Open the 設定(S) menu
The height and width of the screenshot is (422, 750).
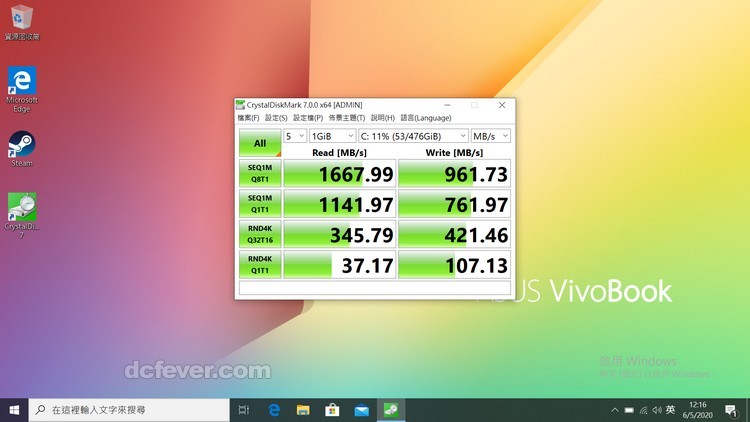click(x=276, y=118)
